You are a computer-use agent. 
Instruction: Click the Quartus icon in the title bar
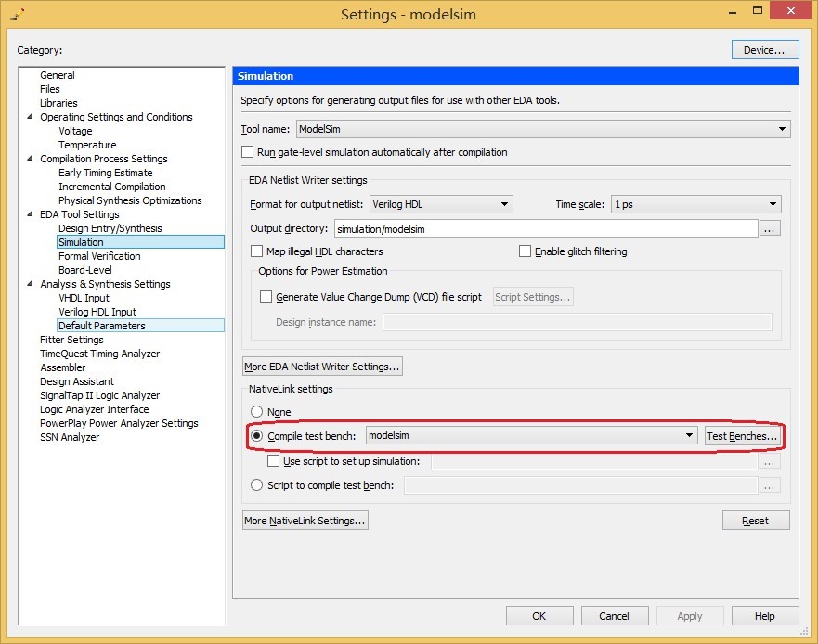(x=17, y=15)
